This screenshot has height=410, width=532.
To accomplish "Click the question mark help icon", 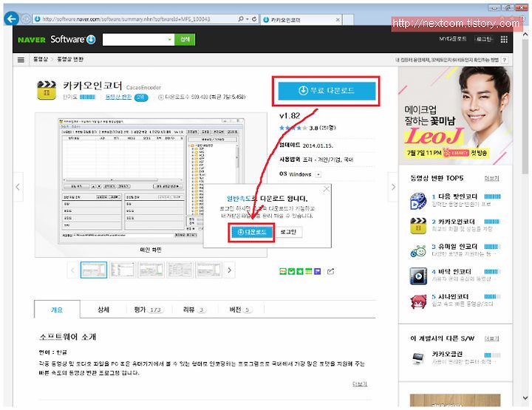I will pyautogui.click(x=505, y=60).
